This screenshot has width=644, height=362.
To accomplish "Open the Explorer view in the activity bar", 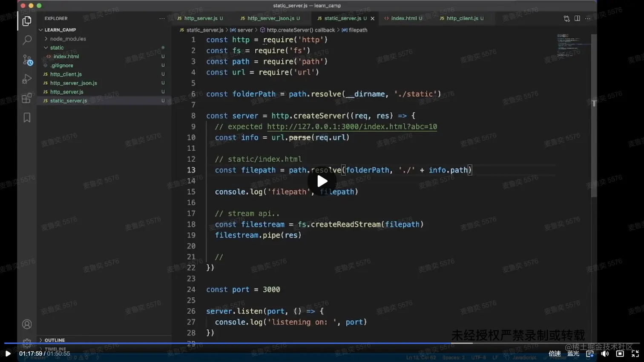I will tap(27, 21).
